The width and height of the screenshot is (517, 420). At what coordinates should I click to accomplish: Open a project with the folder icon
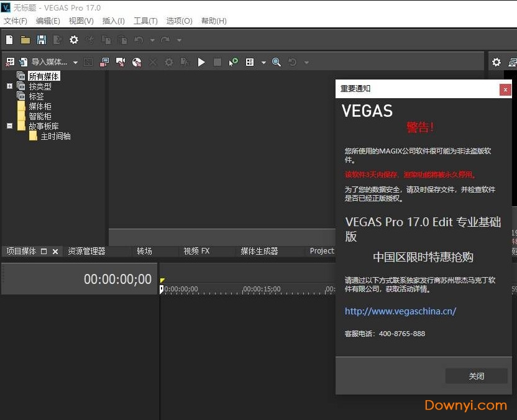tap(25, 40)
